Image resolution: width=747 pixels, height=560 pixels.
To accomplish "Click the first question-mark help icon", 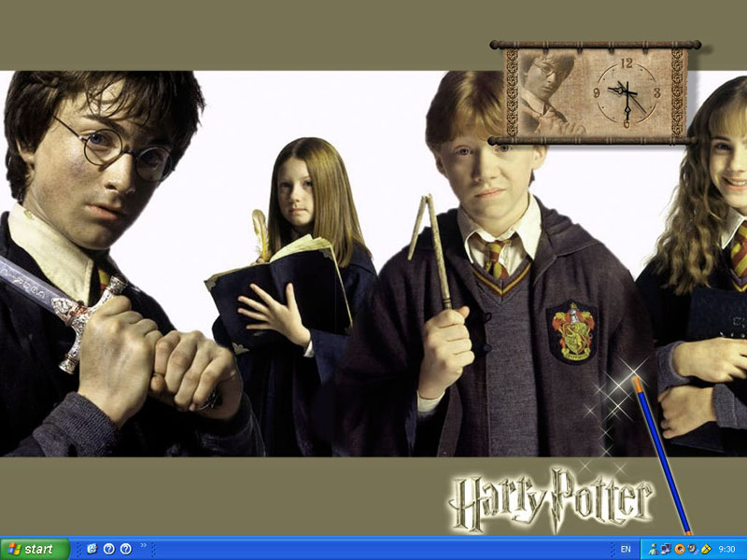I will 109,549.
